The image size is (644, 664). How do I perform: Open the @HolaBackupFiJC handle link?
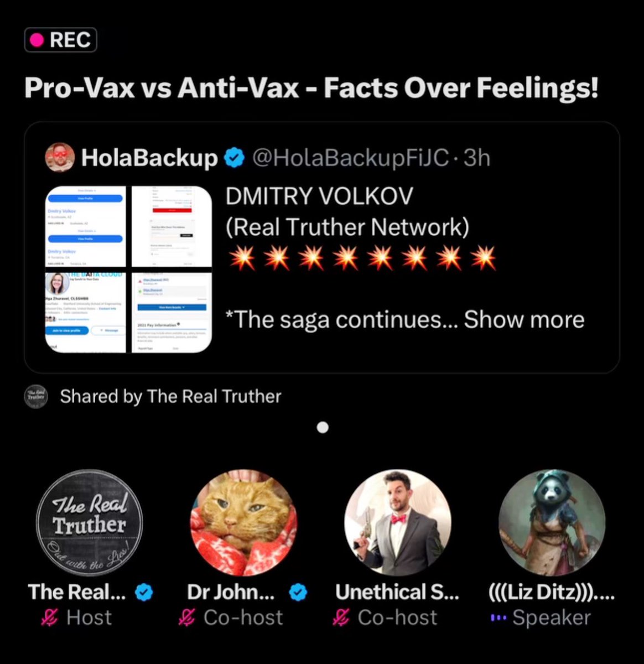tap(350, 158)
